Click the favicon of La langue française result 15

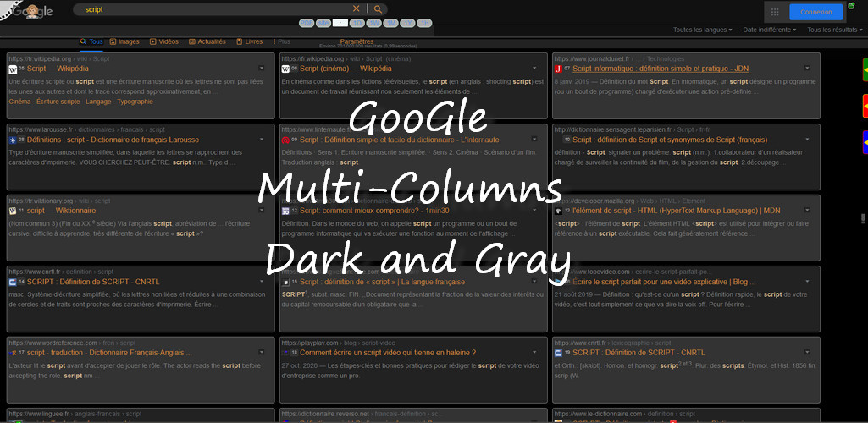pyautogui.click(x=285, y=282)
